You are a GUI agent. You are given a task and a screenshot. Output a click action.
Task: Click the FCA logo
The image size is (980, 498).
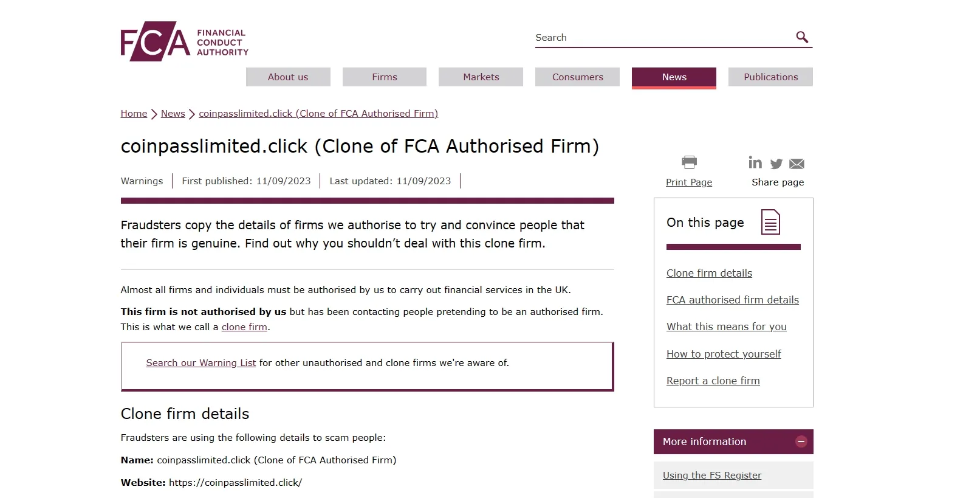[185, 41]
